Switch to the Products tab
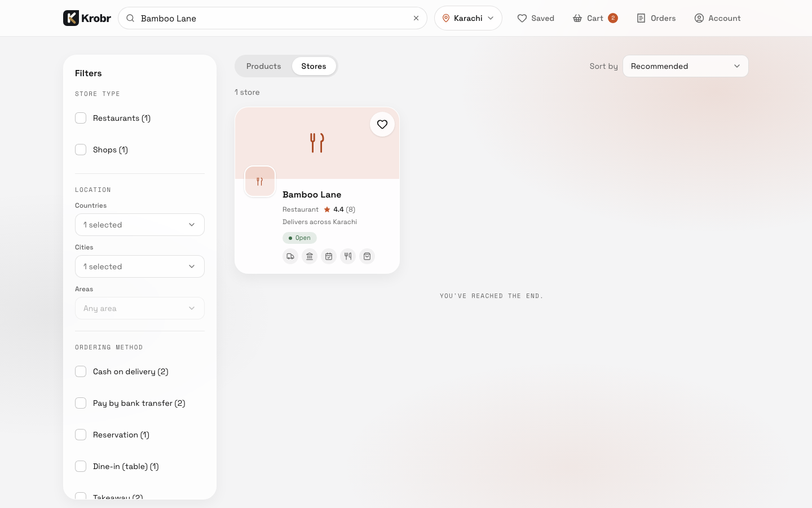Screen dimensions: 812x508 tap(264, 66)
